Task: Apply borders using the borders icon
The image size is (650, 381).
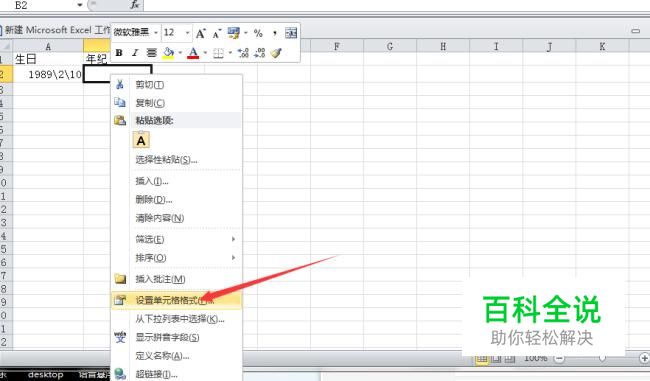Action: click(x=218, y=53)
